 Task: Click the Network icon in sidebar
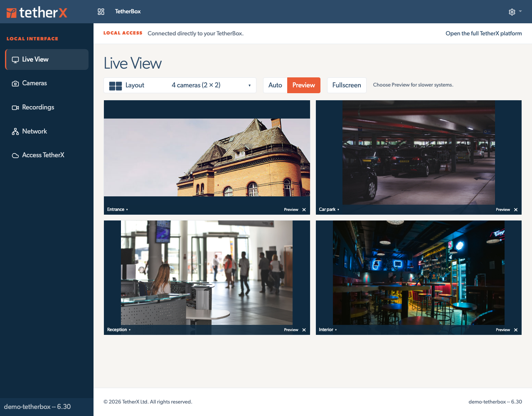15,131
